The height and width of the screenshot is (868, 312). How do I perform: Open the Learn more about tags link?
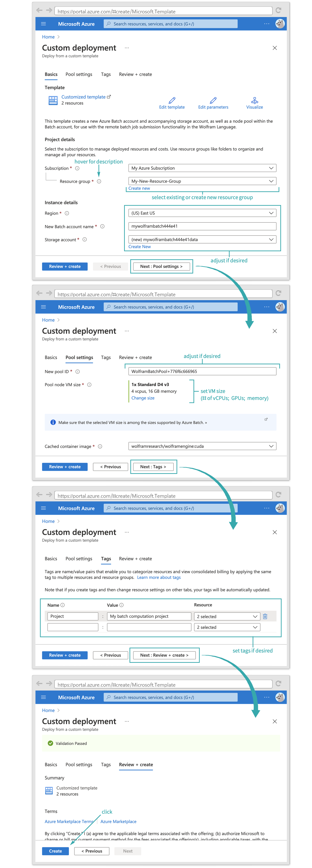(159, 577)
